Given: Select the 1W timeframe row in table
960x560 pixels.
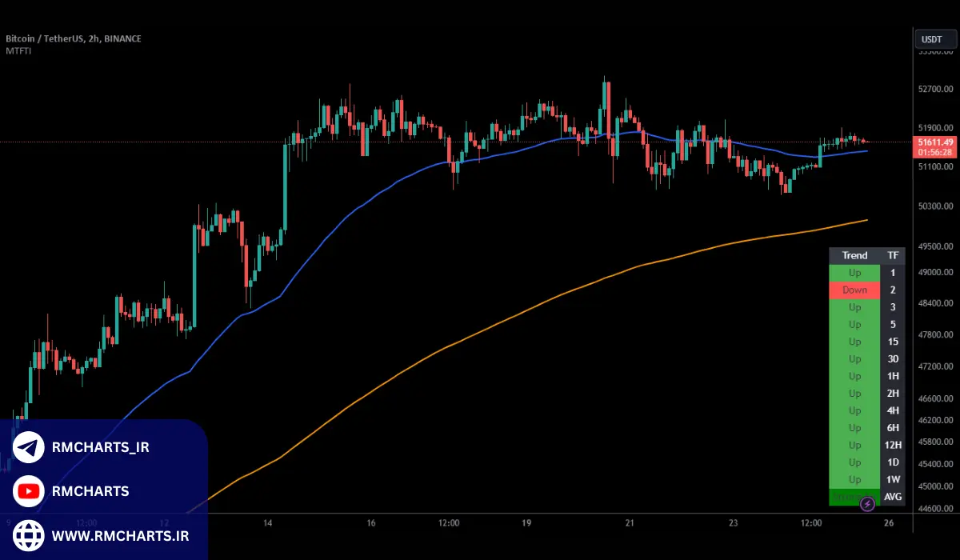Looking at the screenshot, I should (893, 480).
